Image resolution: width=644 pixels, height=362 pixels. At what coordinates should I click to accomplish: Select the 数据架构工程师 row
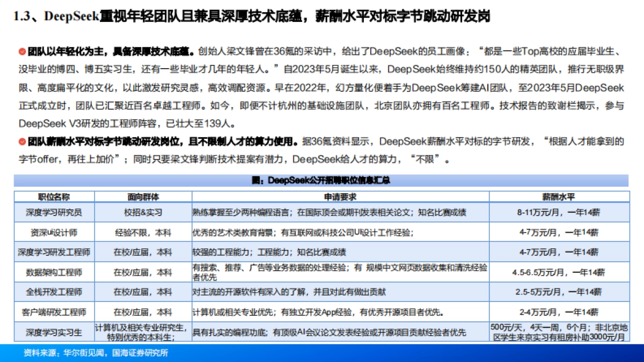[x=55, y=272]
